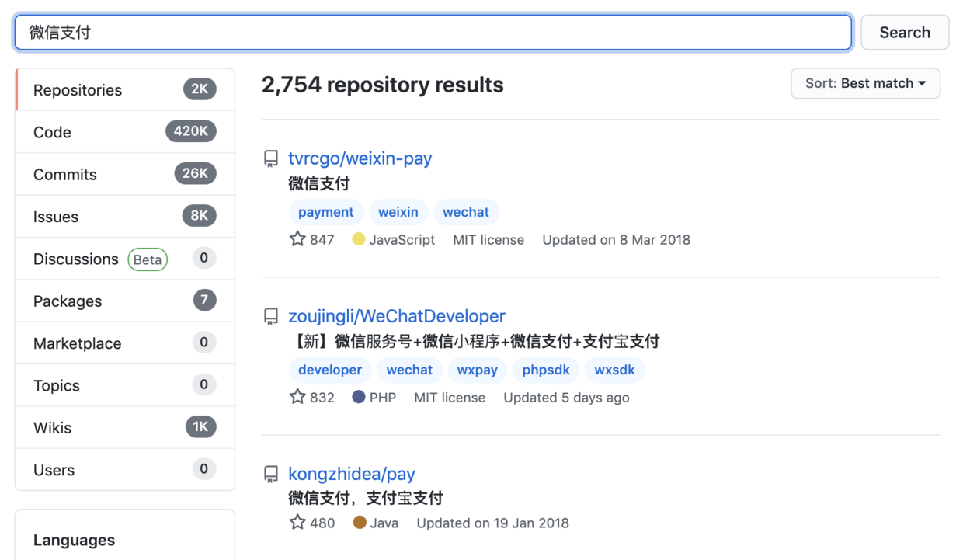The height and width of the screenshot is (560, 963).
Task: Select the Repositories filter
Action: click(125, 90)
